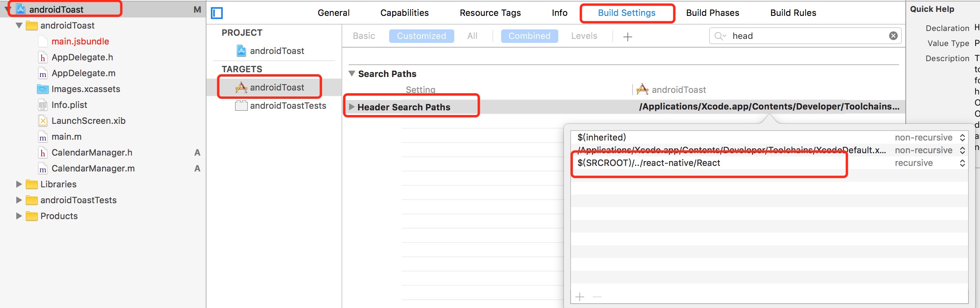Select LaunchScreen.xib in the navigator

pyautogui.click(x=88, y=121)
